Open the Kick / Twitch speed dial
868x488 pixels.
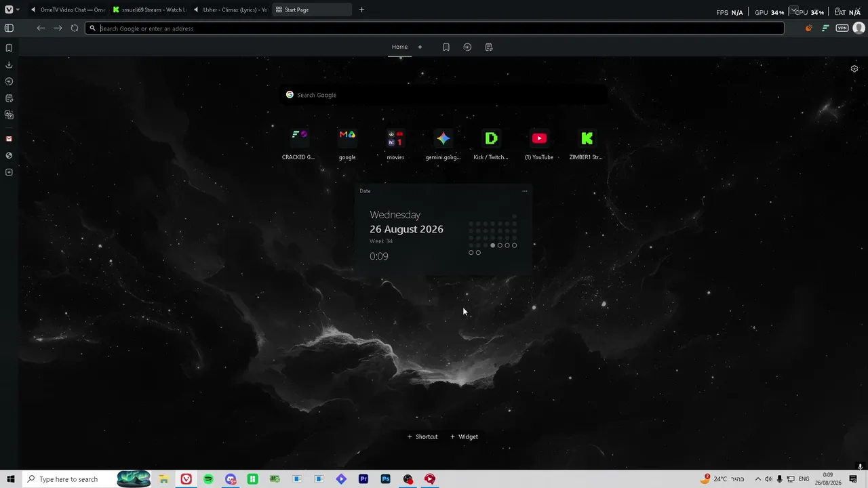click(491, 144)
